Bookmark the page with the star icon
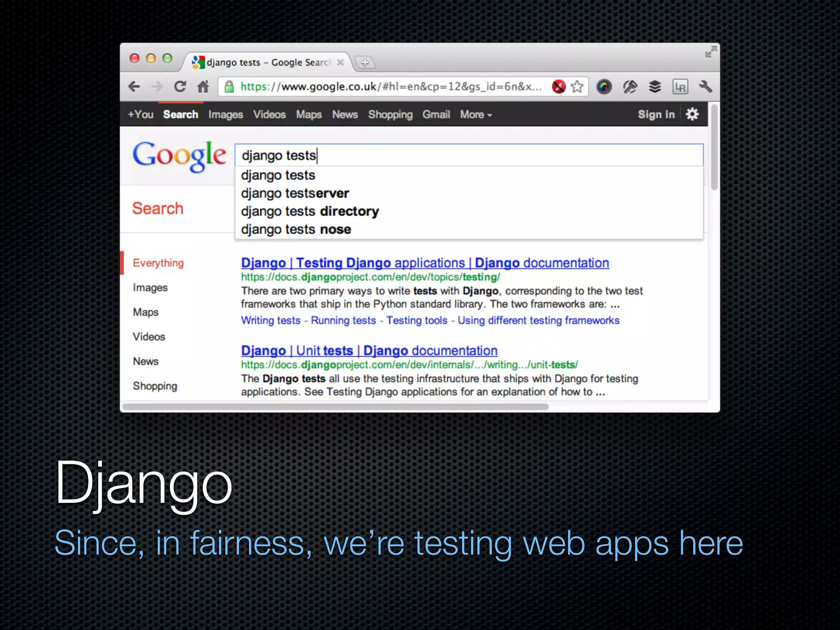Image resolution: width=840 pixels, height=630 pixels. [x=577, y=87]
